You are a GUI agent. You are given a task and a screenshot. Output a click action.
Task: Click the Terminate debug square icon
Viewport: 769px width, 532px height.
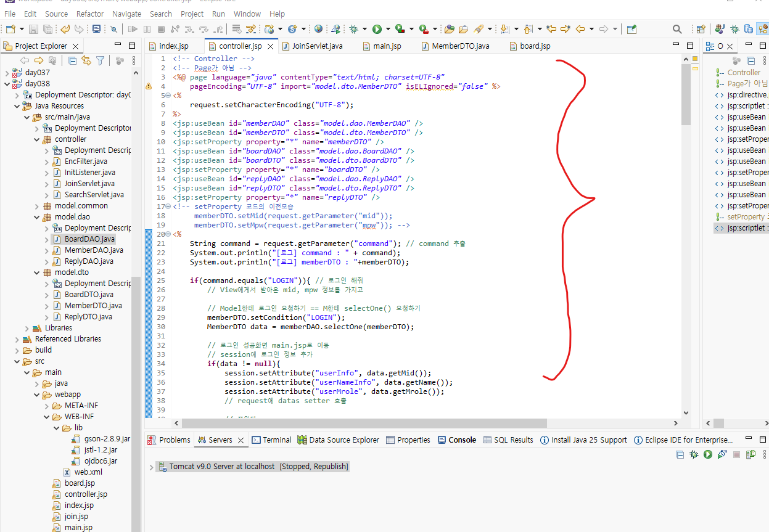click(x=161, y=29)
